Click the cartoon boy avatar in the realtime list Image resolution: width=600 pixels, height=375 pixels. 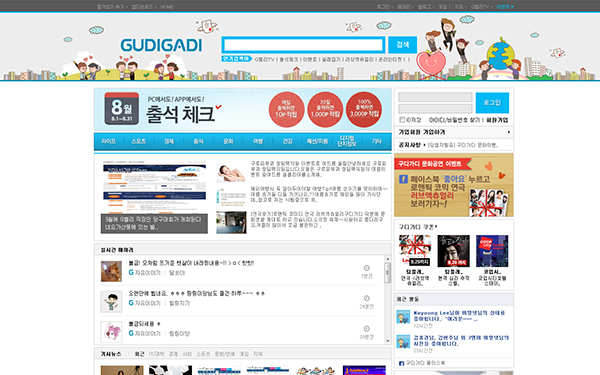tap(111, 302)
